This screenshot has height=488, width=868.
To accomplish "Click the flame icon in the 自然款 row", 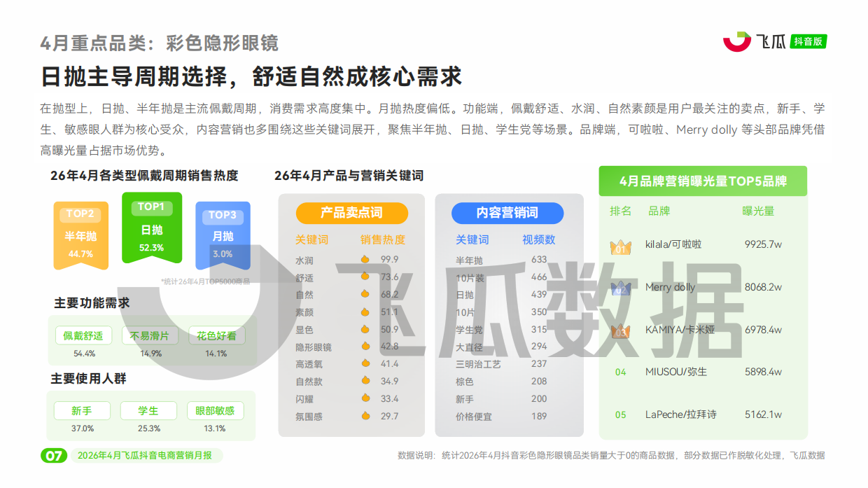I will coord(365,381).
